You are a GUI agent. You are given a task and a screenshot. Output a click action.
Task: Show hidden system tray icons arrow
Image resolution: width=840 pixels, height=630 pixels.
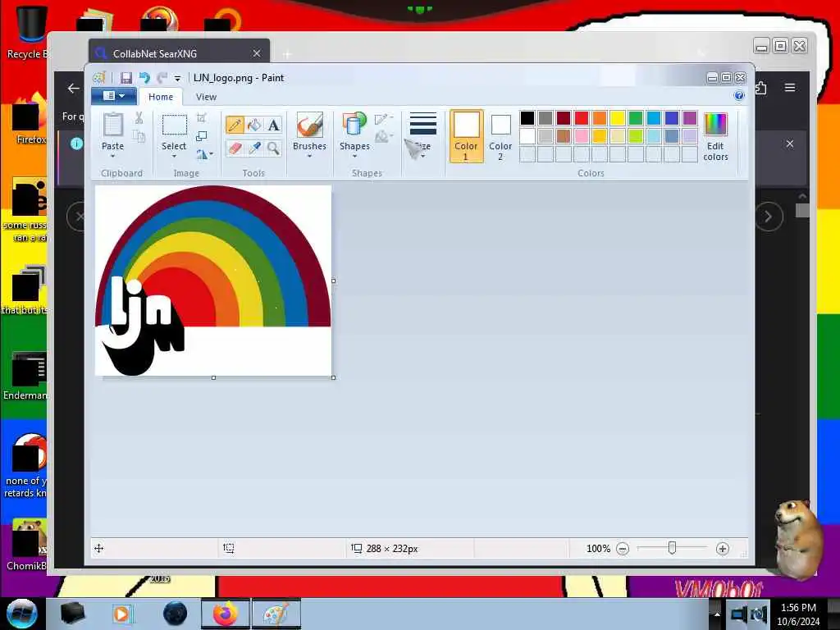tap(716, 614)
